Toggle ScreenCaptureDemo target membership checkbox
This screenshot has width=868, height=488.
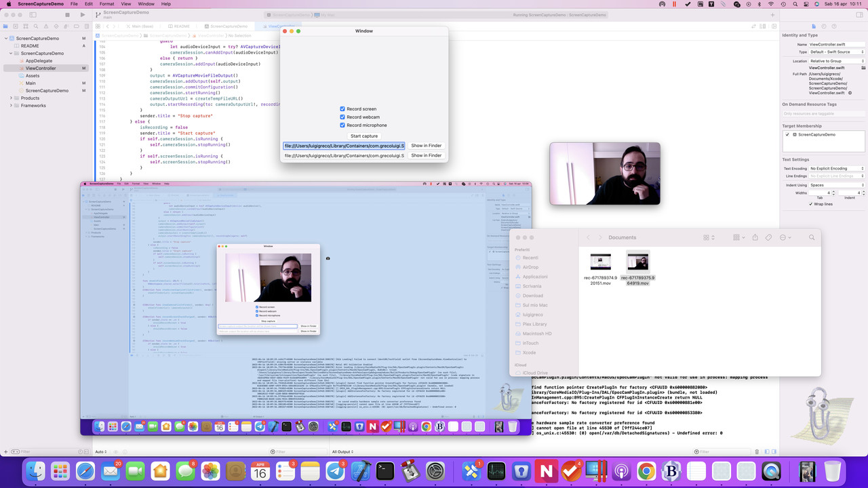point(787,135)
